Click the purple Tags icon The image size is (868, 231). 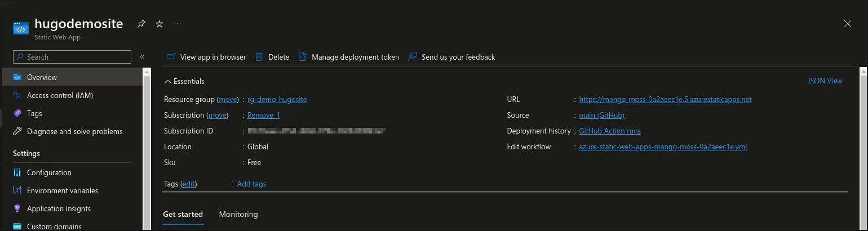[17, 113]
